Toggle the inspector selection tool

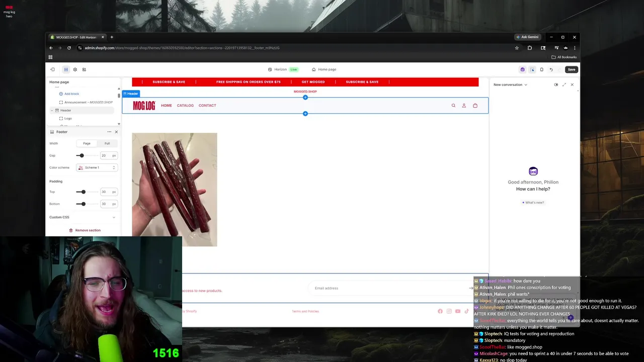pos(532,69)
